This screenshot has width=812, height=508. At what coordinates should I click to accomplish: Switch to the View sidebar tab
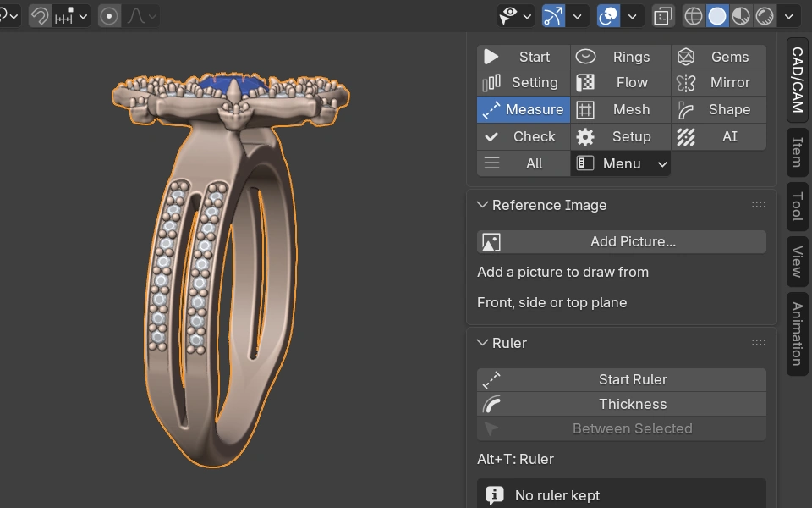point(798,262)
